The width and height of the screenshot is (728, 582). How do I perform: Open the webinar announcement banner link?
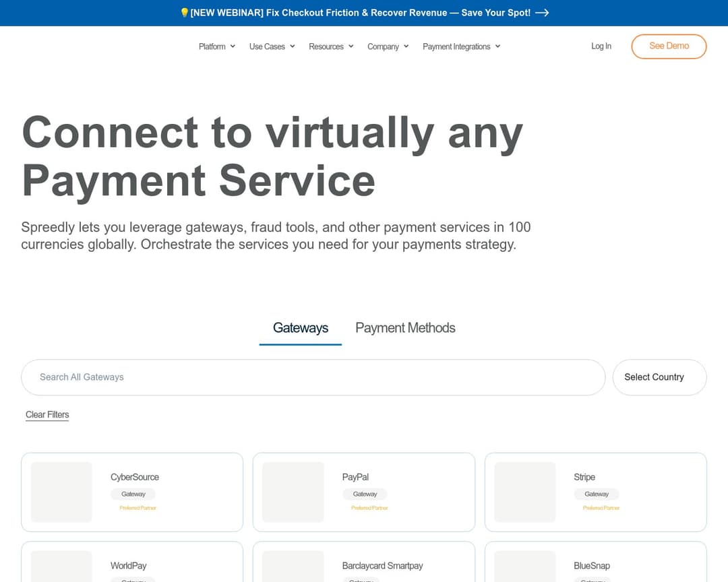[x=365, y=13]
